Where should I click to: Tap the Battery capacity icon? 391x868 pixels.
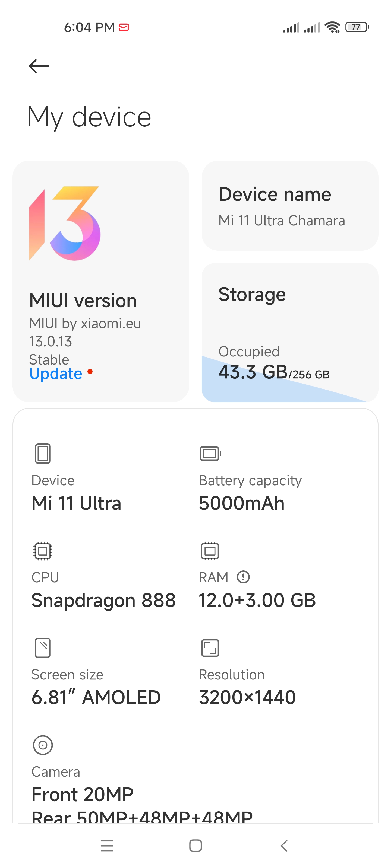[210, 454]
